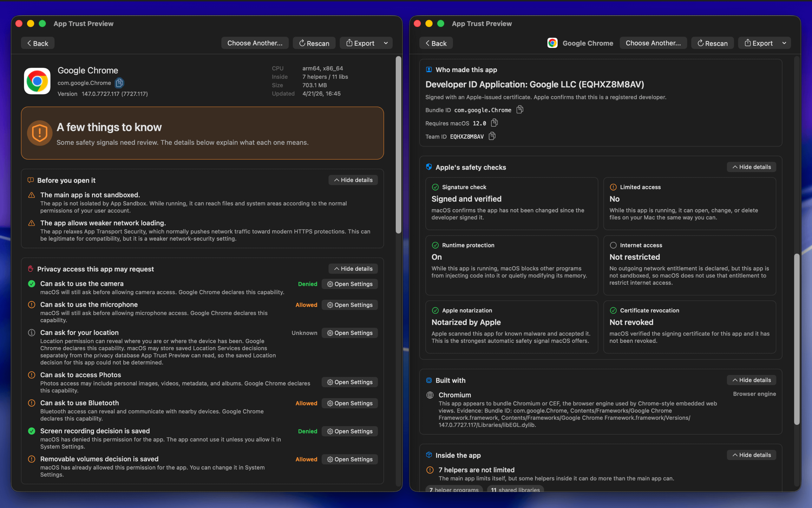812x508 pixels.
Task: Copy the Team ID EQHXZ8M8AV value
Action: [492, 136]
